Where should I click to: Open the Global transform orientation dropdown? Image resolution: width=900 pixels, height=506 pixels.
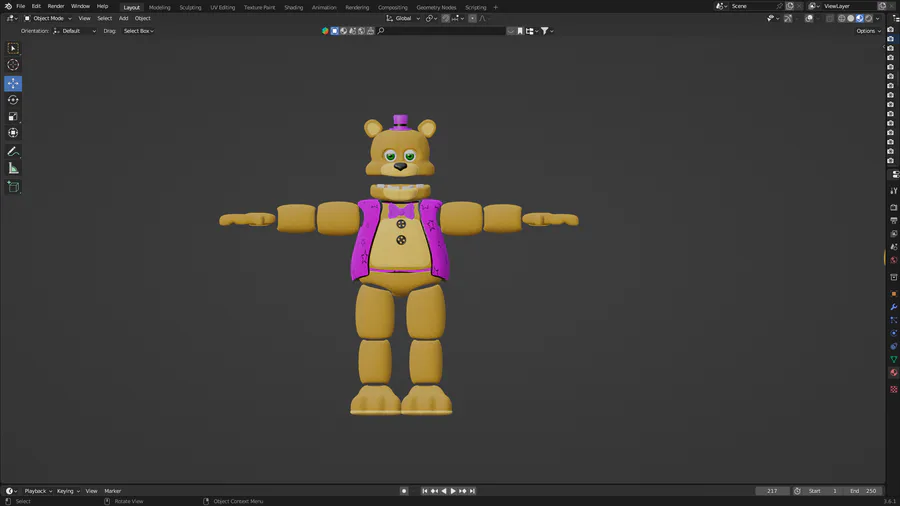pyautogui.click(x=403, y=18)
